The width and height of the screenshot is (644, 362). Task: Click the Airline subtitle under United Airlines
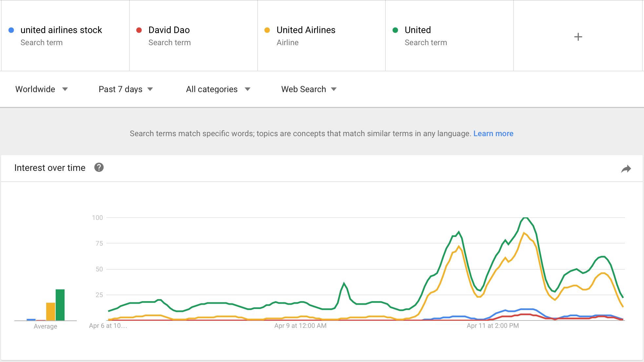point(287,43)
